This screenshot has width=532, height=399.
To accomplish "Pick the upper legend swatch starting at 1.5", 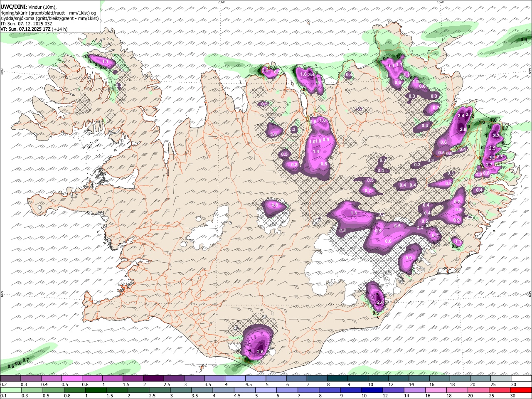I will tap(133, 379).
